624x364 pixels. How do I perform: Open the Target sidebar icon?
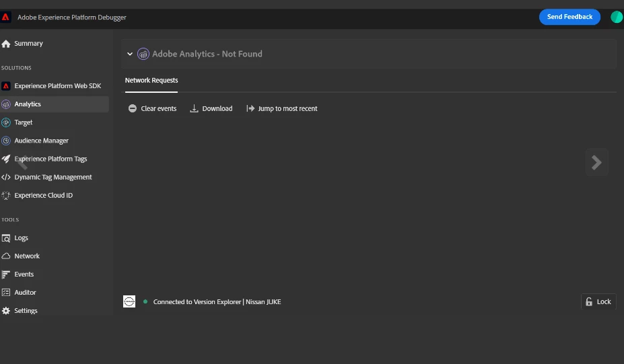click(5, 122)
